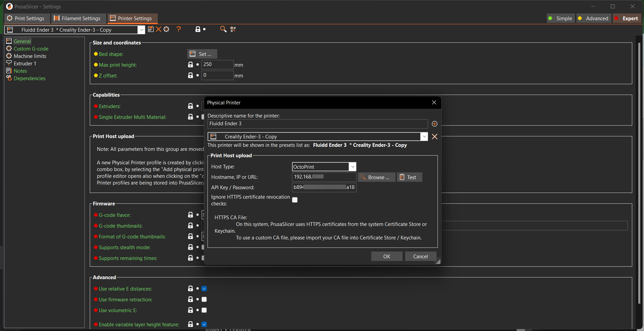Confirm dialog with OK button
The width and height of the screenshot is (644, 331).
387,256
